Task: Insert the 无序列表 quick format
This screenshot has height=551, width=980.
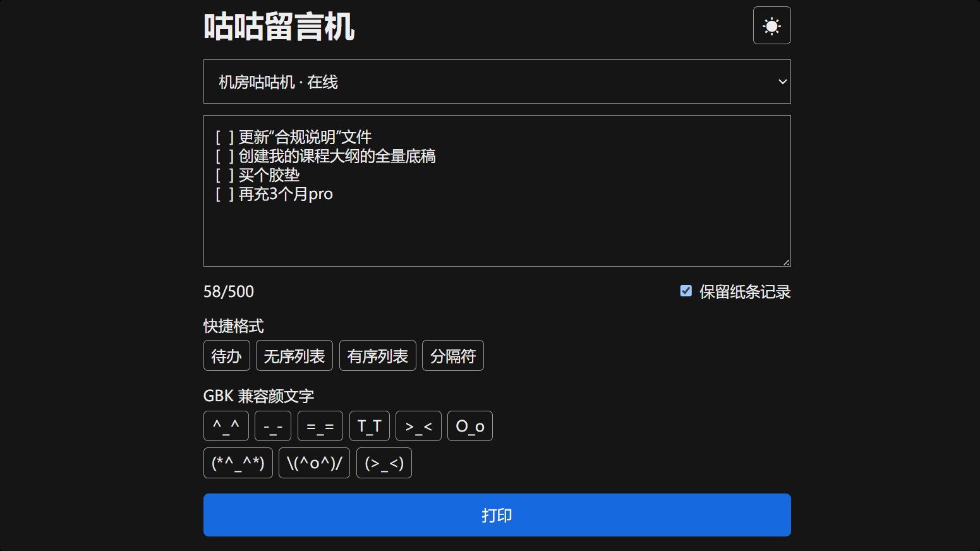Action: (x=294, y=356)
